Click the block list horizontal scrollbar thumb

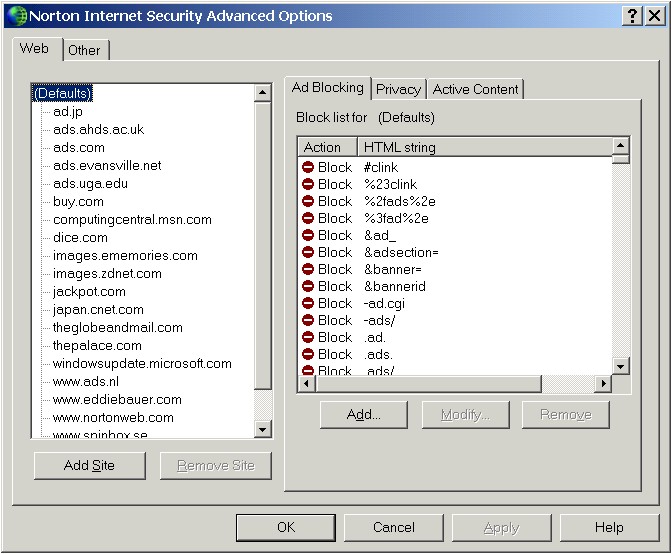click(x=428, y=383)
